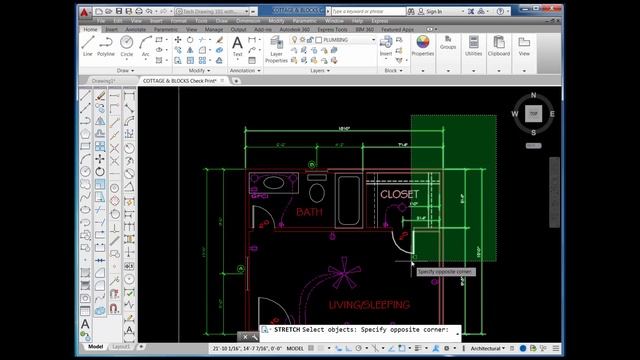Switch to the Annotate ribbon tab

click(x=136, y=30)
